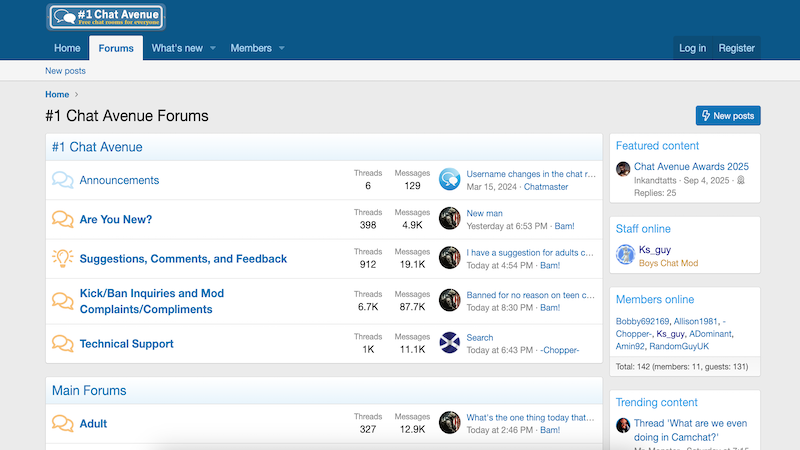Click the lightbulb icon for Suggestions forum
Image resolution: width=800 pixels, height=450 pixels.
coord(62,259)
